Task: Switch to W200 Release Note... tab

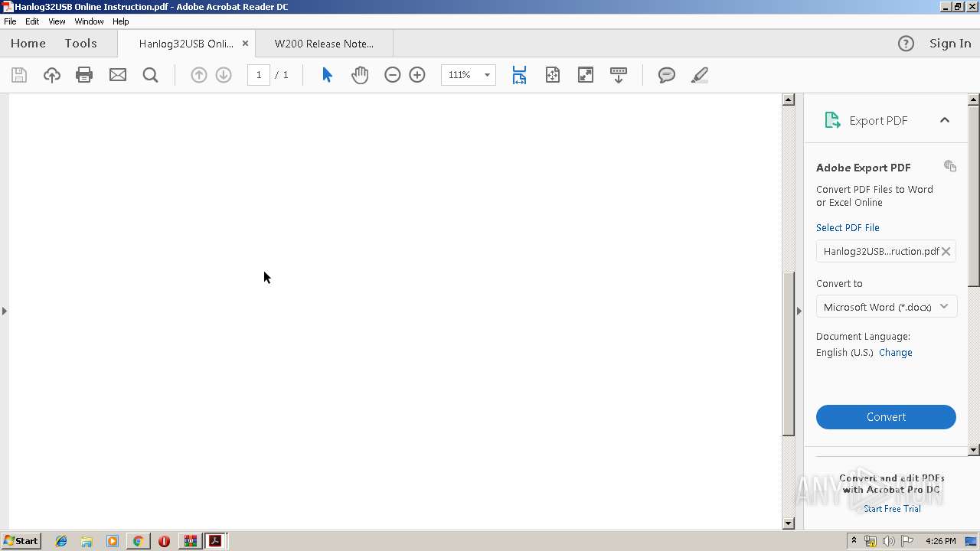Action: point(324,44)
